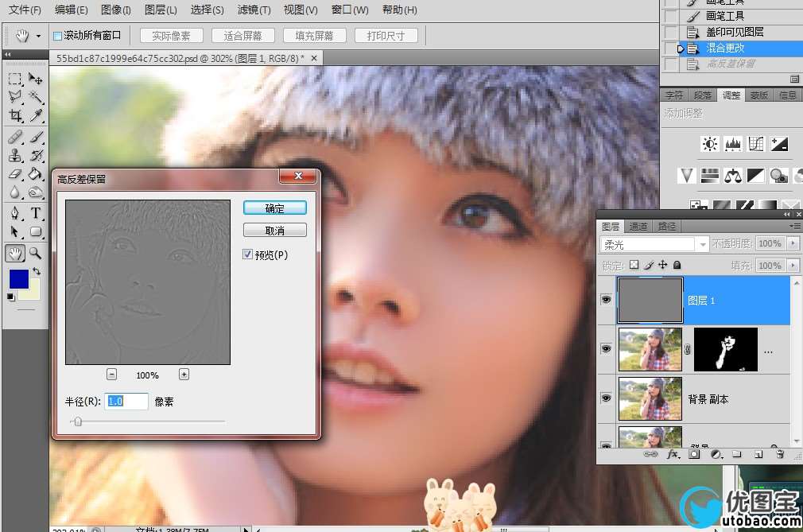The height and width of the screenshot is (532, 803).
Task: Create a new group folder in Layers panel
Action: (737, 454)
